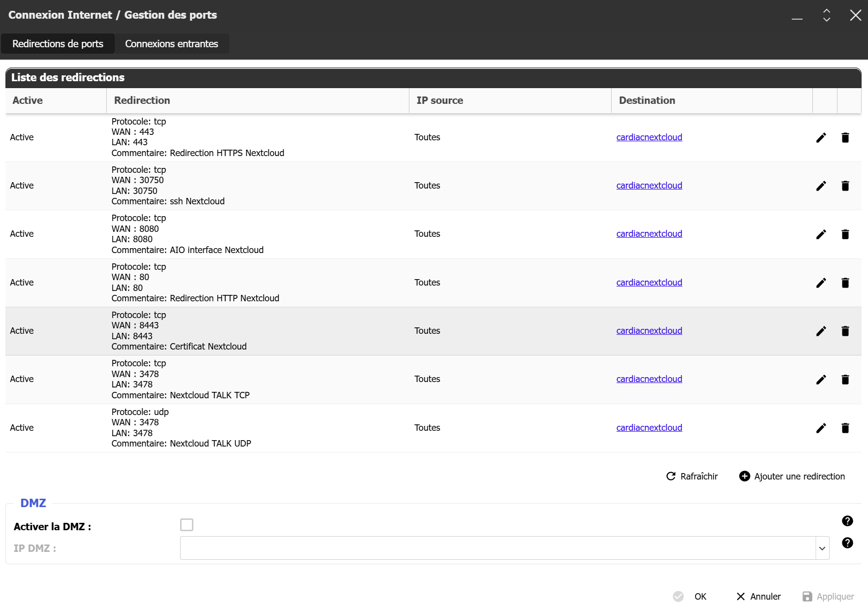The width and height of the screenshot is (868, 608).
Task: Edit the ssh Nextcloud redirection
Action: click(821, 186)
